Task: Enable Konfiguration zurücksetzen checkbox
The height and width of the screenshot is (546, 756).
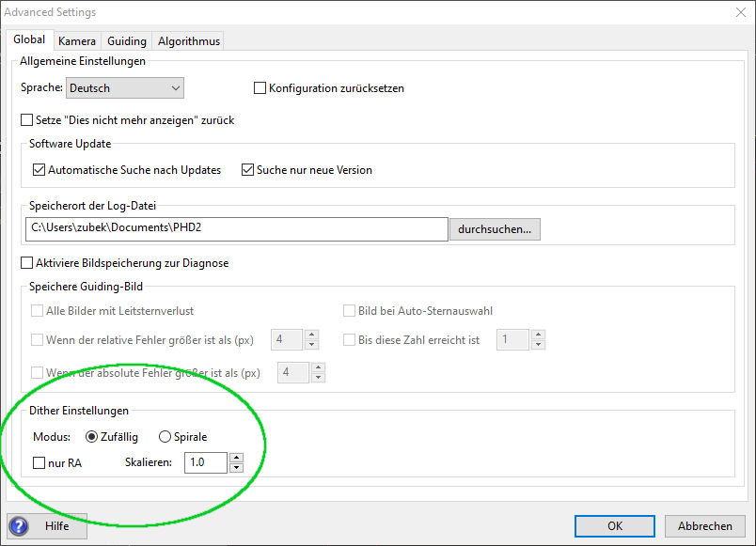Action: click(260, 88)
